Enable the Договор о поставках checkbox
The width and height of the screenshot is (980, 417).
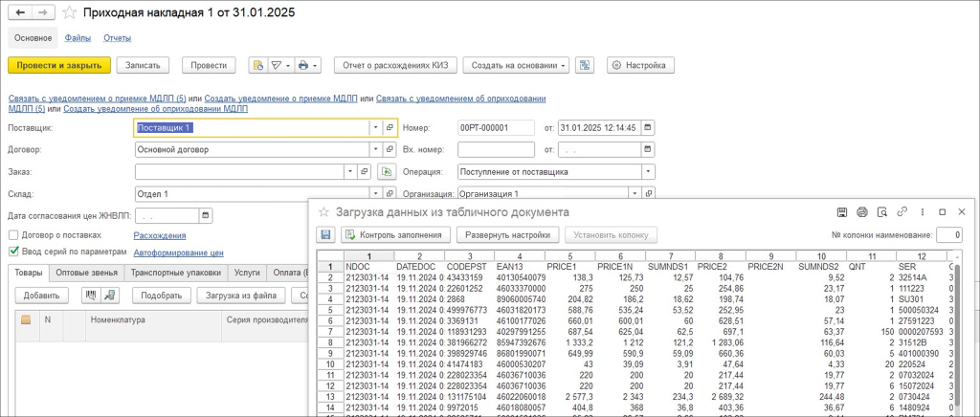point(13,235)
